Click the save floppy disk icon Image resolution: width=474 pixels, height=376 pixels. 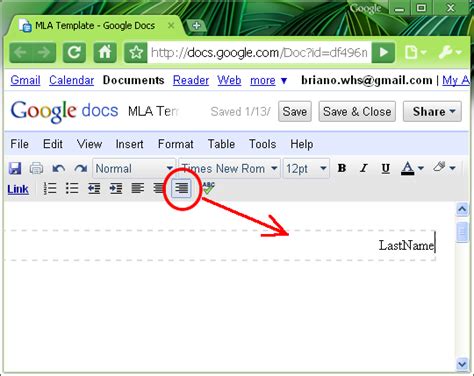click(x=15, y=168)
